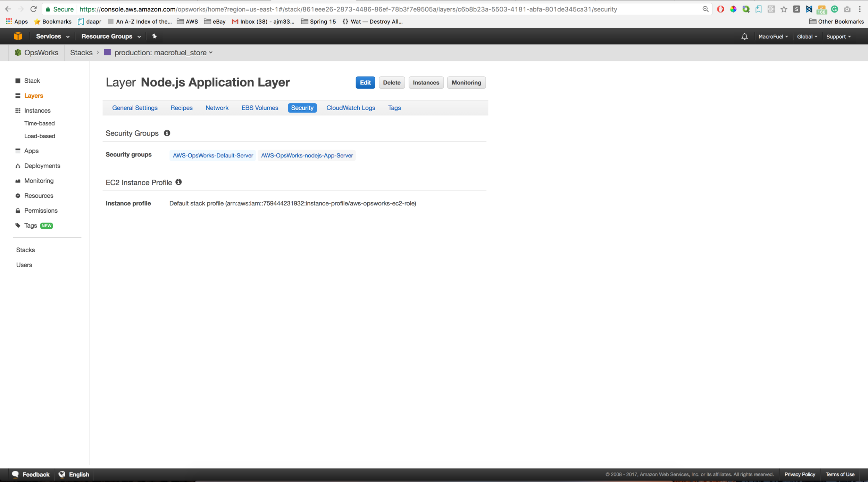Open the Other Bookmarks folder
Screen dimensions: 868x482
click(836, 22)
